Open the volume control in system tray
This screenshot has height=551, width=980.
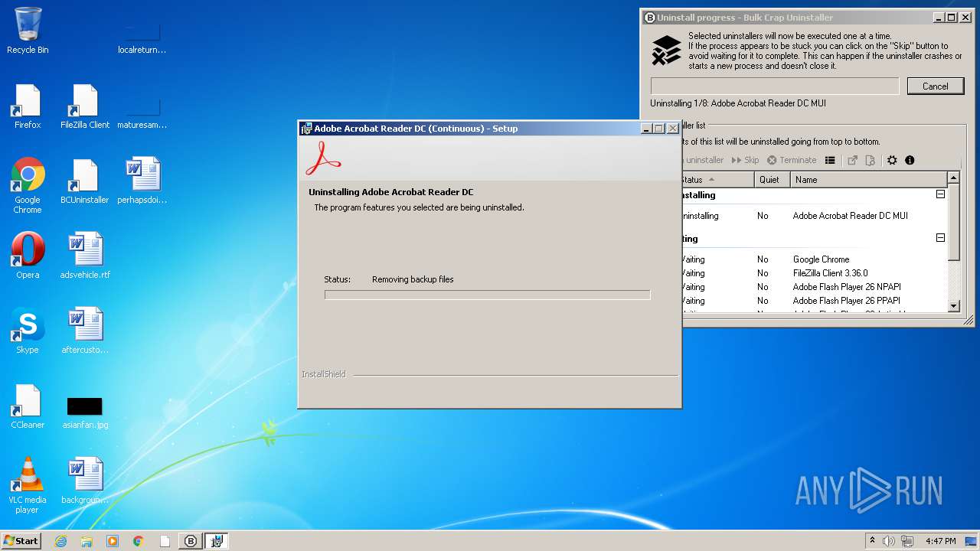[889, 541]
